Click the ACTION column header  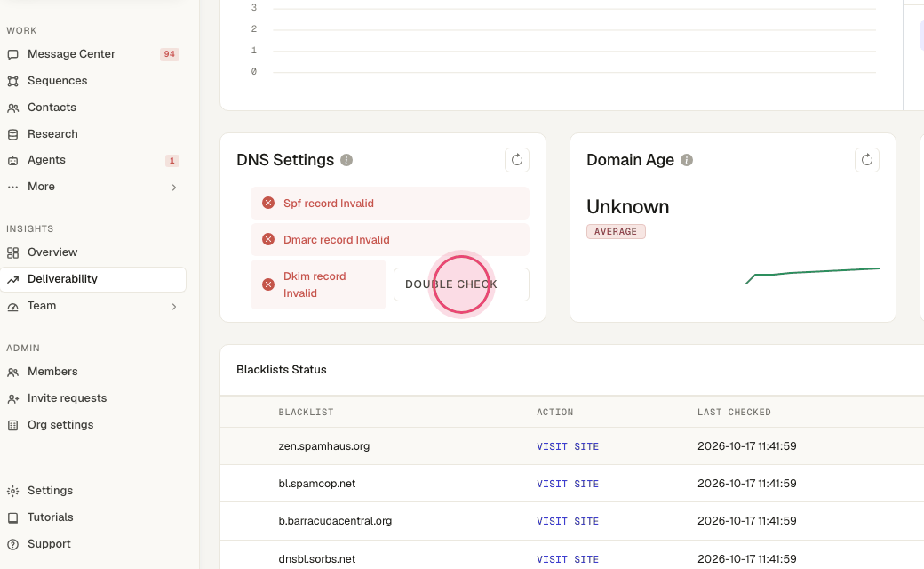(554, 413)
